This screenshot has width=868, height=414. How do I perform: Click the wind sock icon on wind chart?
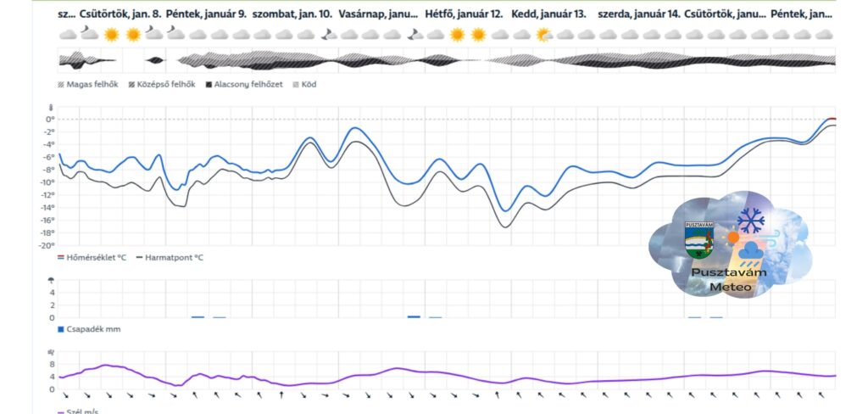click(52, 351)
